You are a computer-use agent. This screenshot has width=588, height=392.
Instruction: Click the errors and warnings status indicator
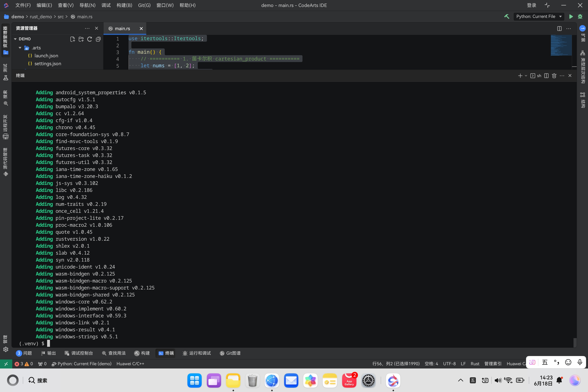click(24, 364)
